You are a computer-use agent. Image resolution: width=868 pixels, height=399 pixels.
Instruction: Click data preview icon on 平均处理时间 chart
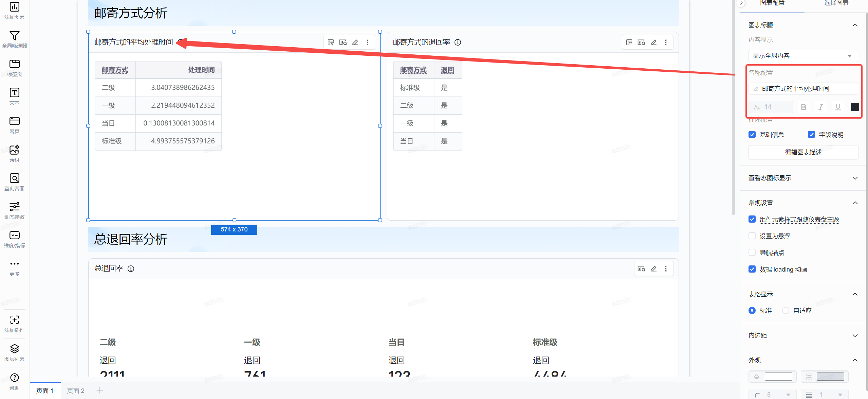click(343, 42)
